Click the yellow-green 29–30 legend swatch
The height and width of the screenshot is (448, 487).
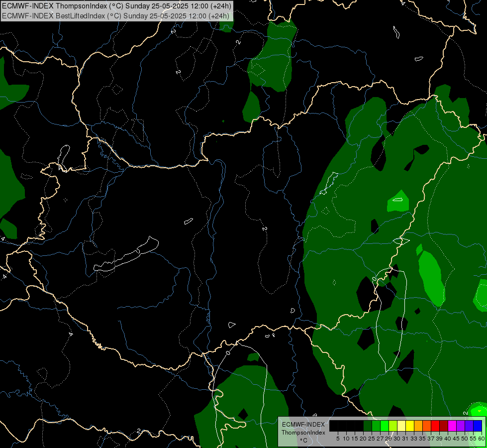[x=393, y=426]
